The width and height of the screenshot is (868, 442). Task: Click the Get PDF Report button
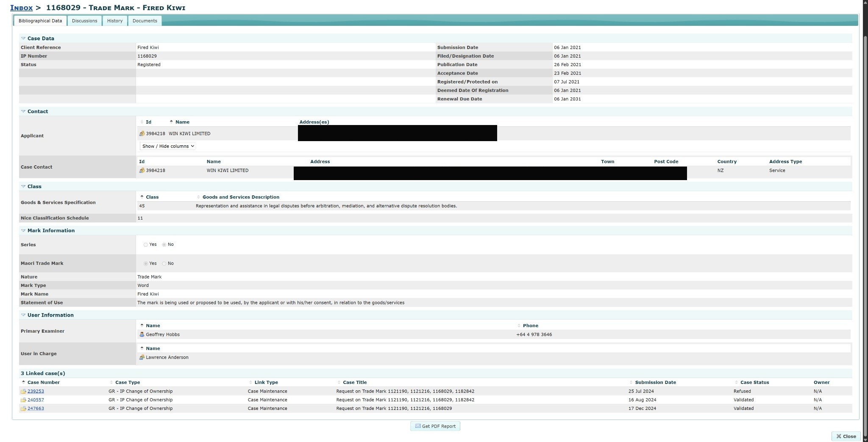(x=435, y=426)
